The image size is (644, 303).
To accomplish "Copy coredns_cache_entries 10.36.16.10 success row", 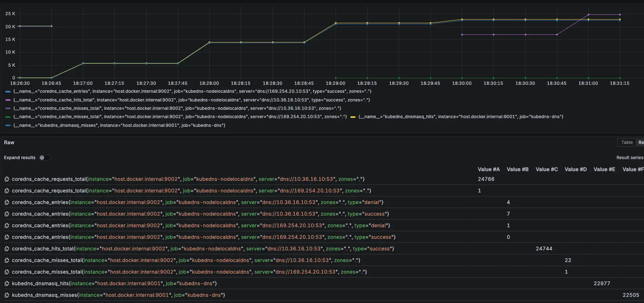I will [x=7, y=214].
